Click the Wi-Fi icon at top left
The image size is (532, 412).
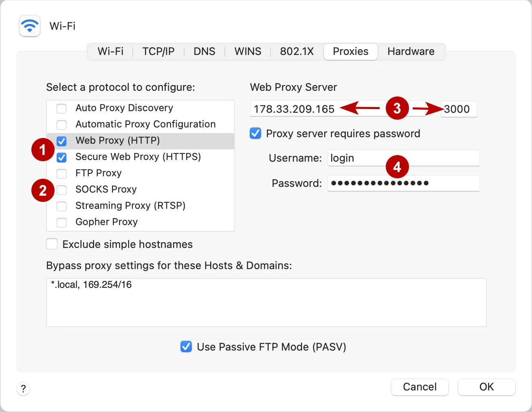(29, 26)
